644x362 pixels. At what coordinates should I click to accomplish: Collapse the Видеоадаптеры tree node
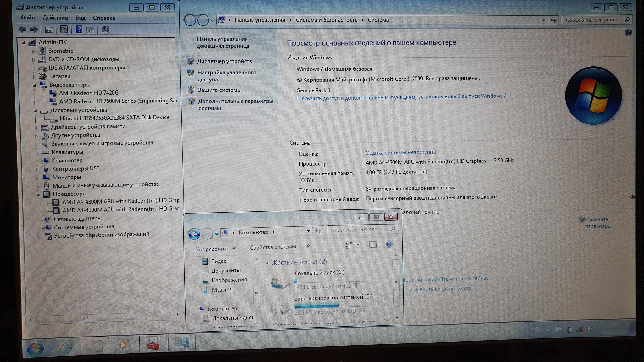(34, 85)
